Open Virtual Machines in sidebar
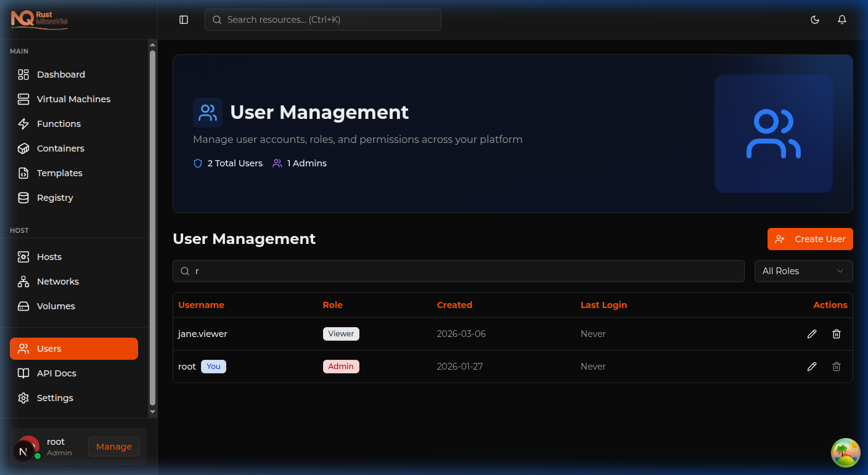The image size is (868, 475). coord(73,99)
